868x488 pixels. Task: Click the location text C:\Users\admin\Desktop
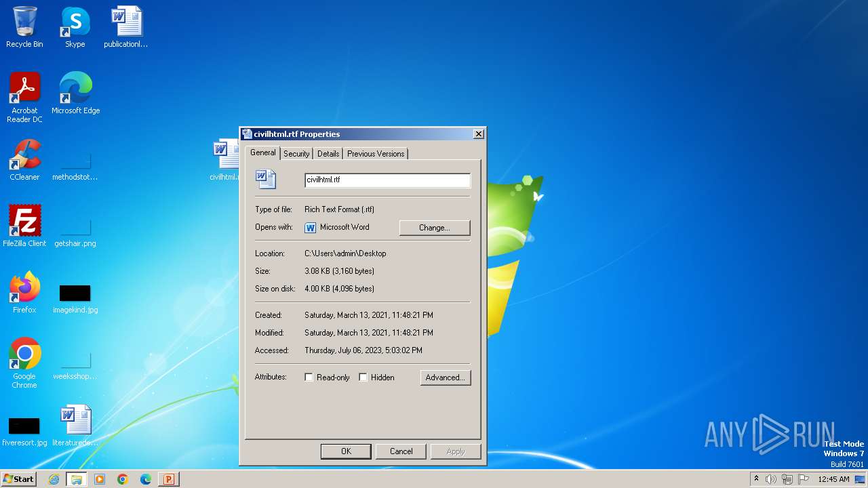[x=345, y=253]
